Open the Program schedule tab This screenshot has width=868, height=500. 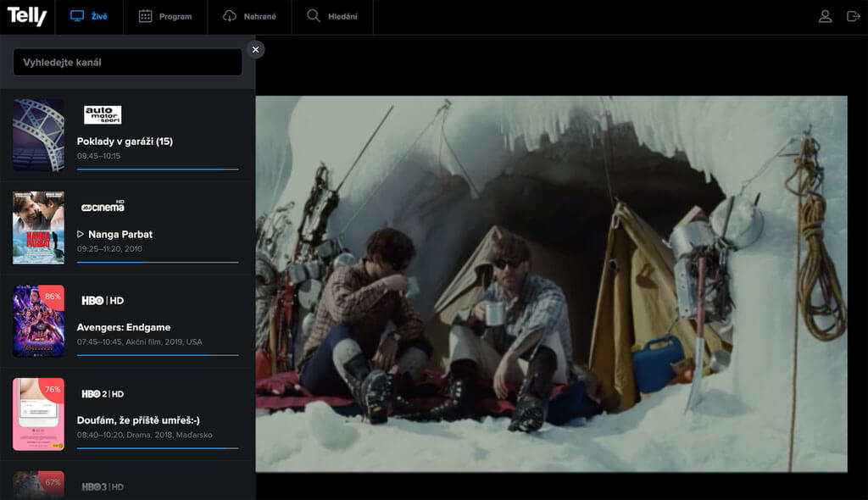[x=165, y=17]
